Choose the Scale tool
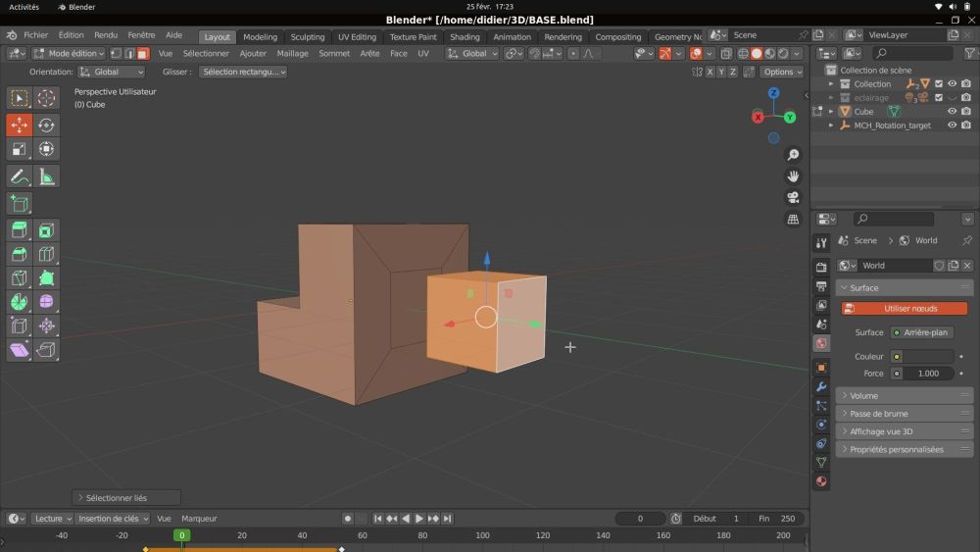This screenshot has width=980, height=552. pyautogui.click(x=20, y=149)
